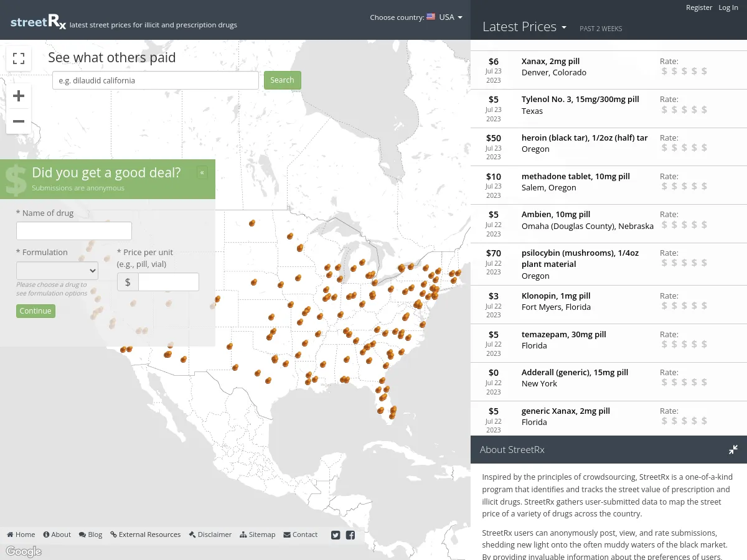Zoom in on the map
This screenshot has height=560, width=747.
pyautogui.click(x=19, y=96)
